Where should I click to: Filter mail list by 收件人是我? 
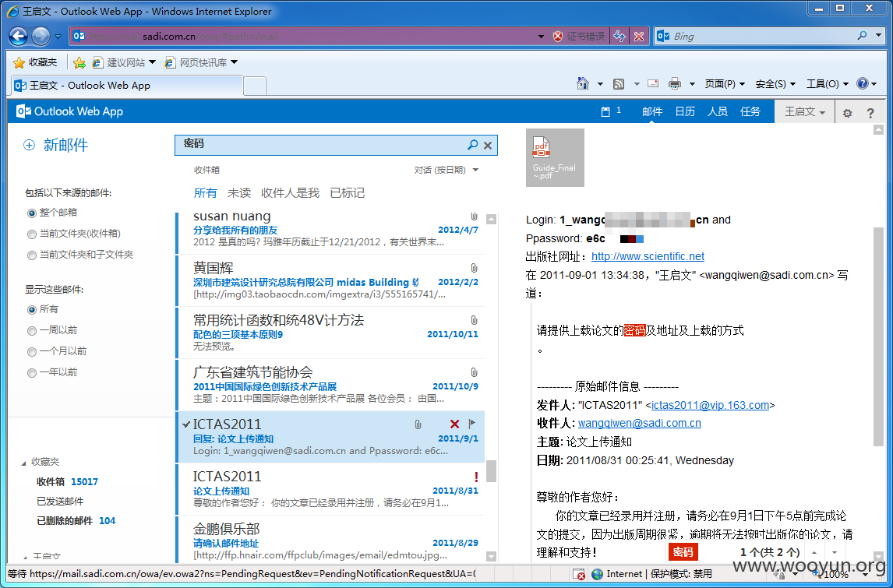pyautogui.click(x=291, y=193)
